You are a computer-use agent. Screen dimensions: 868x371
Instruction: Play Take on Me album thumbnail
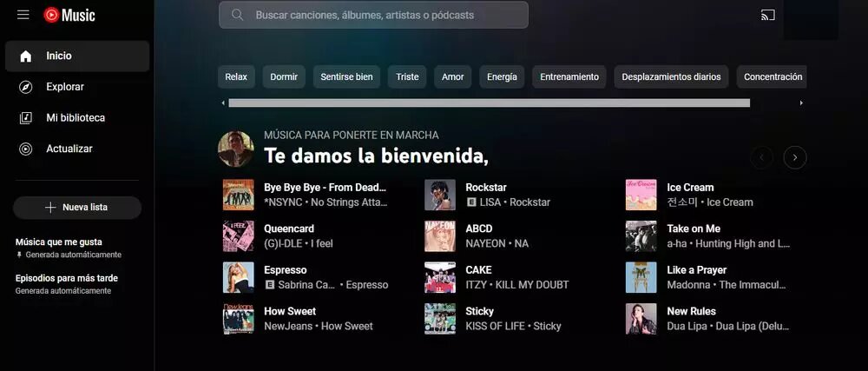click(641, 235)
